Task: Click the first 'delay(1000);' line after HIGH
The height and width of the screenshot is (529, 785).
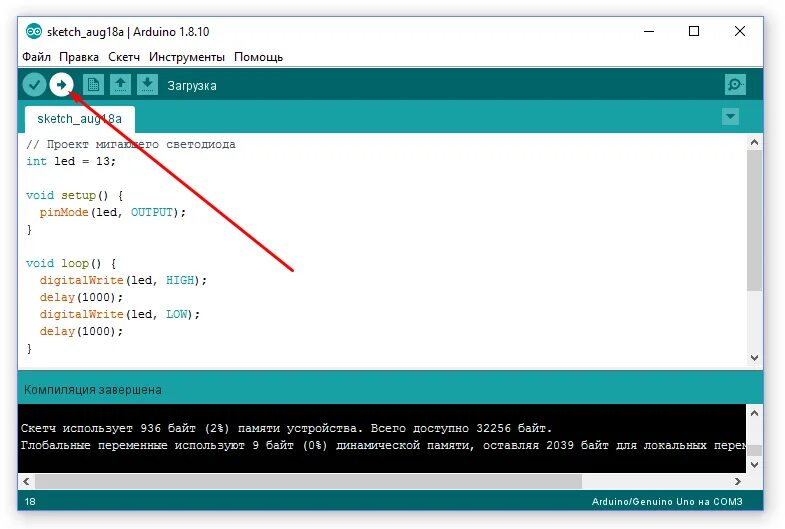Action: point(81,297)
